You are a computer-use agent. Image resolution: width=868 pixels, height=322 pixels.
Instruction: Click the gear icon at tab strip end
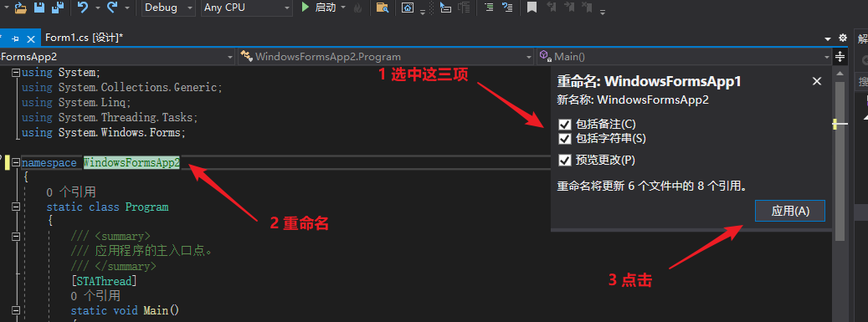click(x=843, y=38)
